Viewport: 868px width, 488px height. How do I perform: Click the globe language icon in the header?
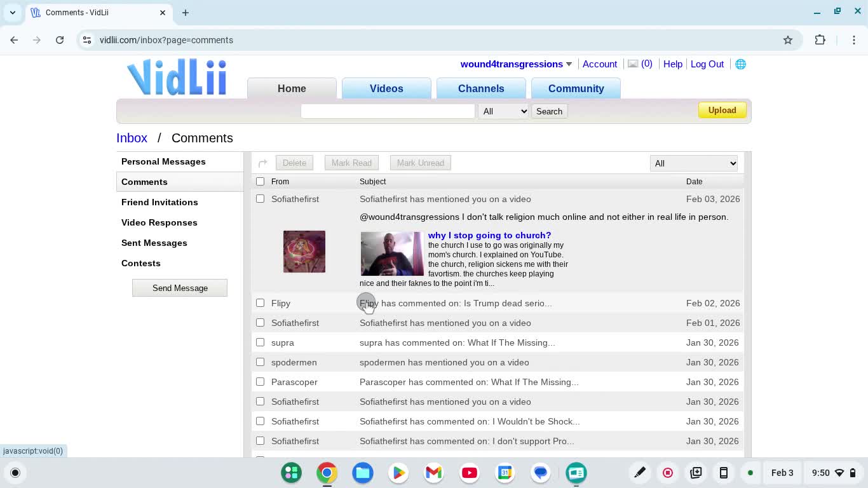point(740,64)
